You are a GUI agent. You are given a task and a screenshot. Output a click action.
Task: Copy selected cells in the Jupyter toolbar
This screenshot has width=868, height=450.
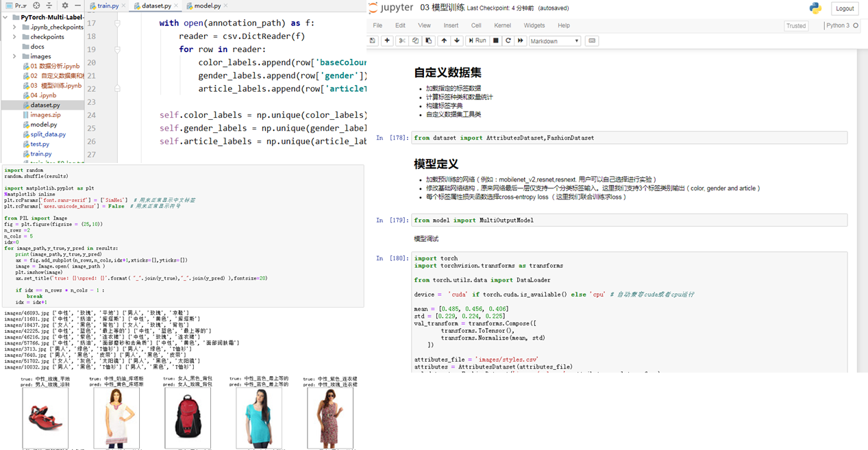point(415,40)
